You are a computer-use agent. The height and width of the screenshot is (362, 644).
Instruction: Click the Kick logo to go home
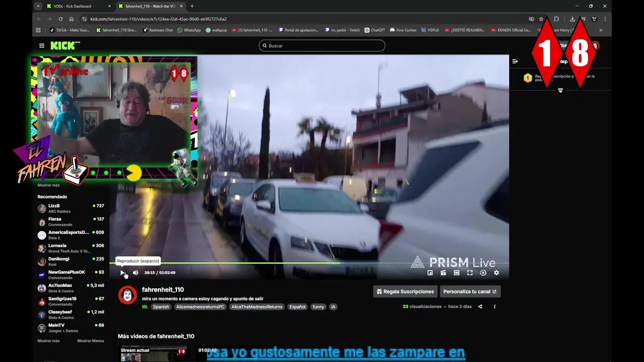(x=65, y=46)
